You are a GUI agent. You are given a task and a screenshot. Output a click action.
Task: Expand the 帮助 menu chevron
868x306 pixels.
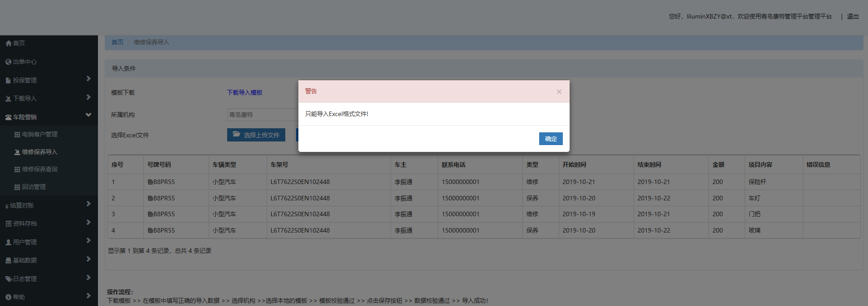tap(88, 296)
